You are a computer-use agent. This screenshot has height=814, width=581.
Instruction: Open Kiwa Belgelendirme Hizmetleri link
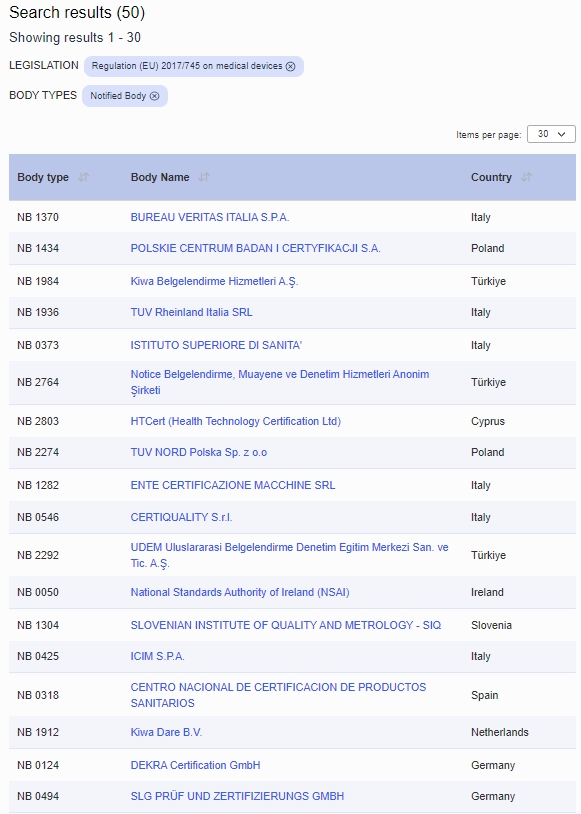point(214,281)
